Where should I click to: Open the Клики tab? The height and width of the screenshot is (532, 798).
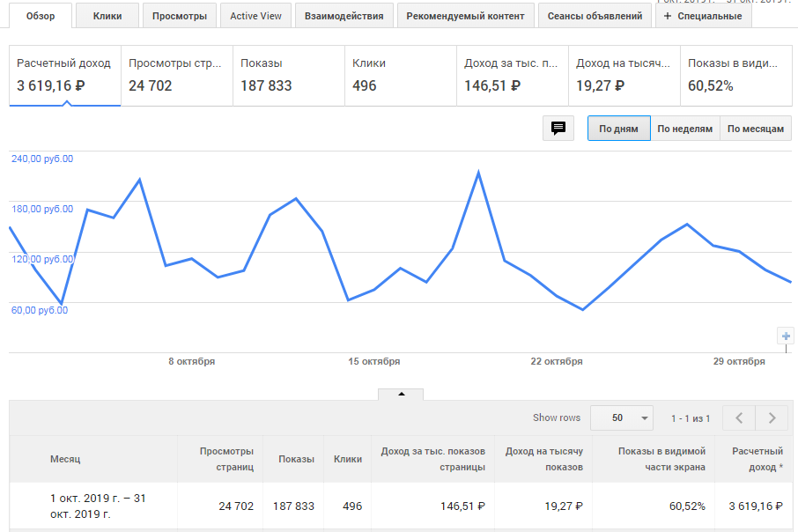tap(107, 16)
